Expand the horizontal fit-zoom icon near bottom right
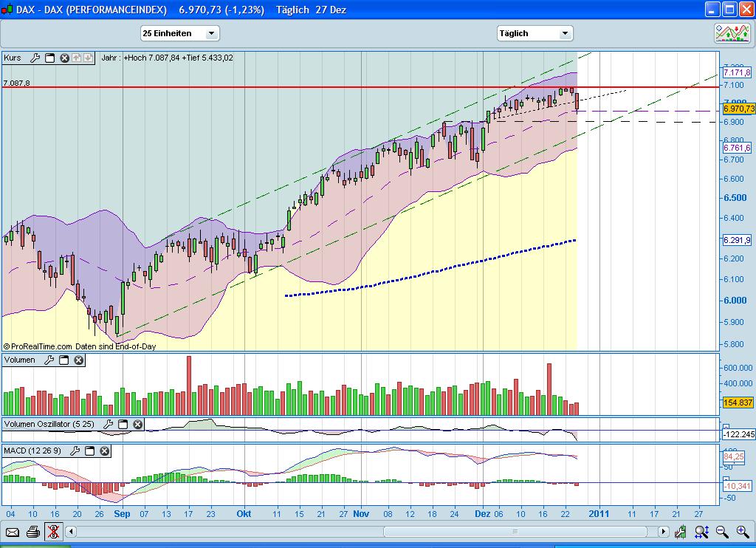 [x=701, y=532]
